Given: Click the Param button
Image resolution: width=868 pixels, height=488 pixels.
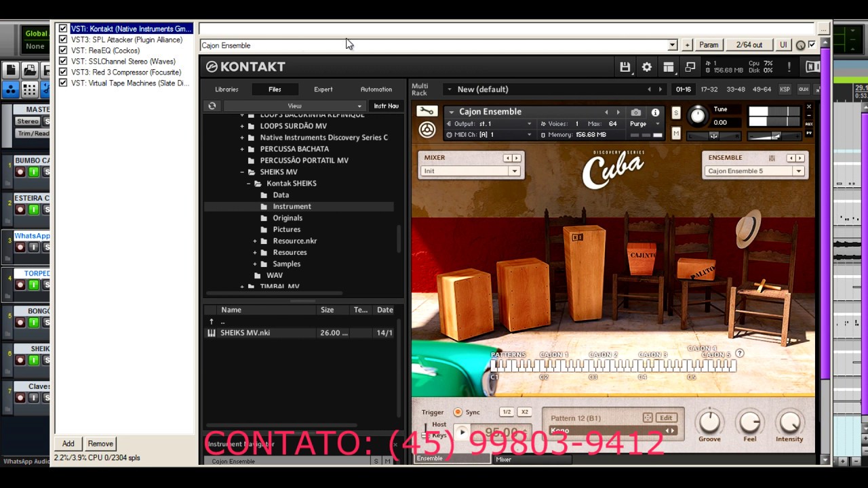Looking at the screenshot, I should (x=709, y=45).
